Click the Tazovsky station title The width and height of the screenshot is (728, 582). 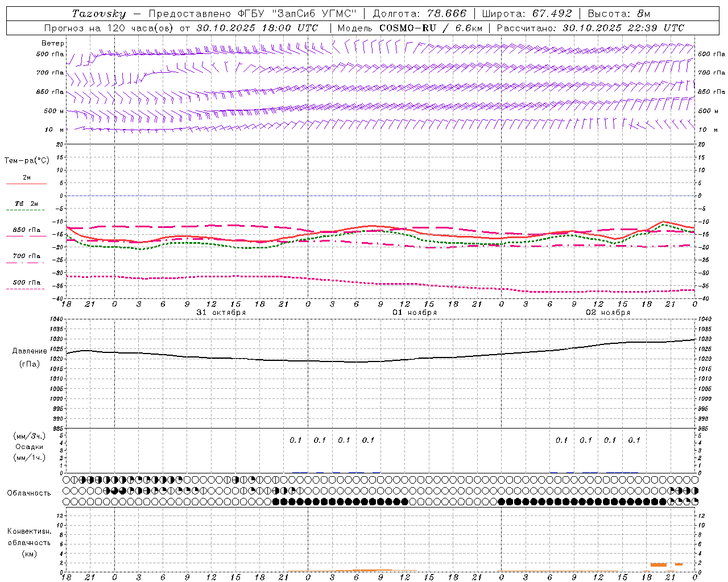tap(99, 14)
